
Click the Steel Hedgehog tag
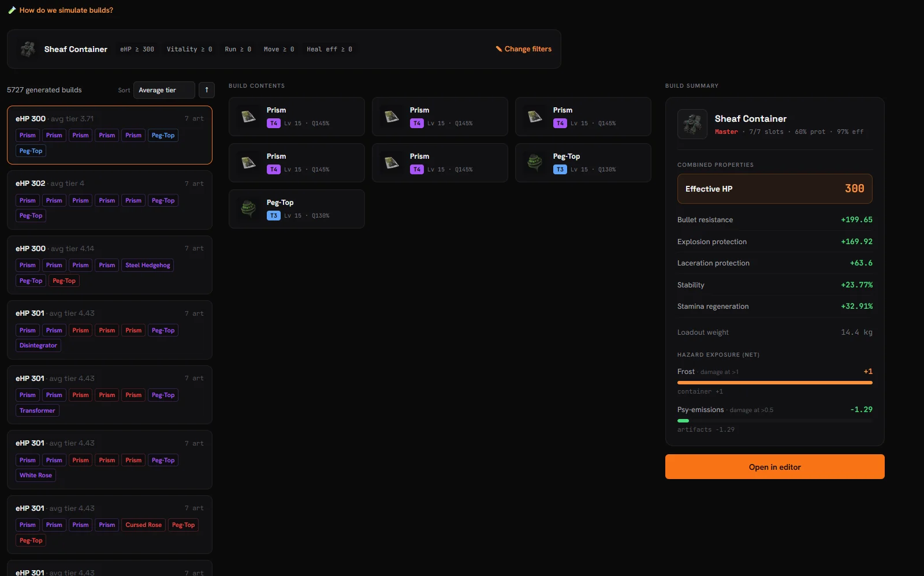(x=148, y=265)
